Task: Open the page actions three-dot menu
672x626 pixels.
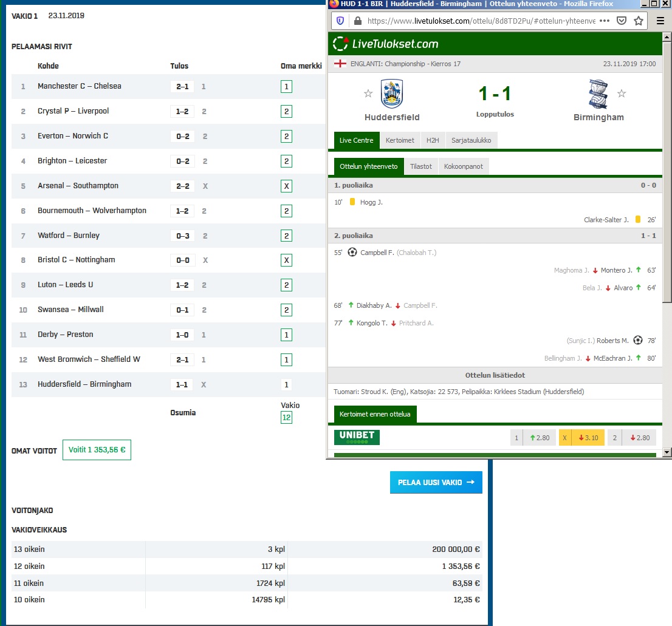Action: 604,21
